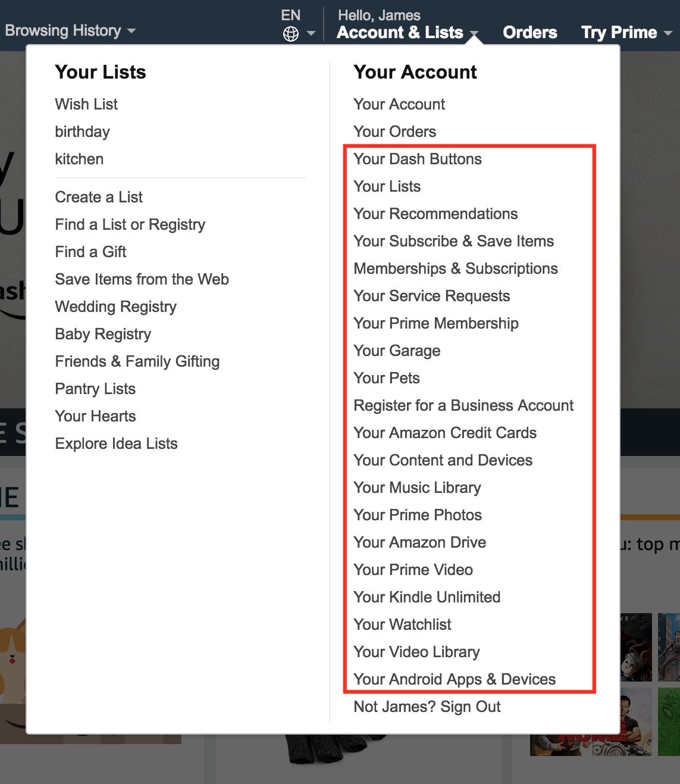Click the globe language icon
680x784 pixels.
pyautogui.click(x=291, y=34)
